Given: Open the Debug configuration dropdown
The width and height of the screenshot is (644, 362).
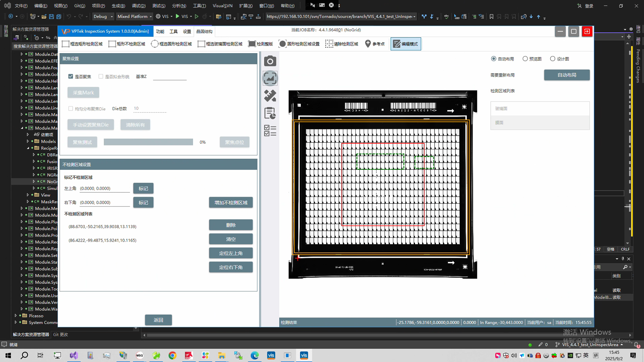Looking at the screenshot, I should coord(103,17).
